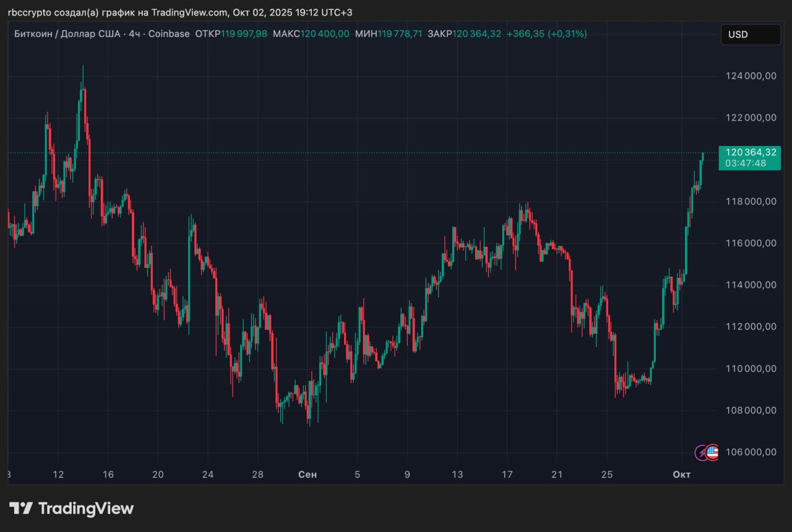Click the Сен month marker on time axis
Screen dimensions: 792x532
pos(308,474)
